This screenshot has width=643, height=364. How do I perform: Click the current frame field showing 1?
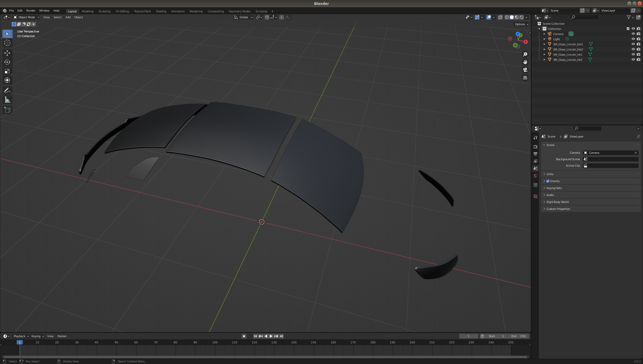pos(468,336)
